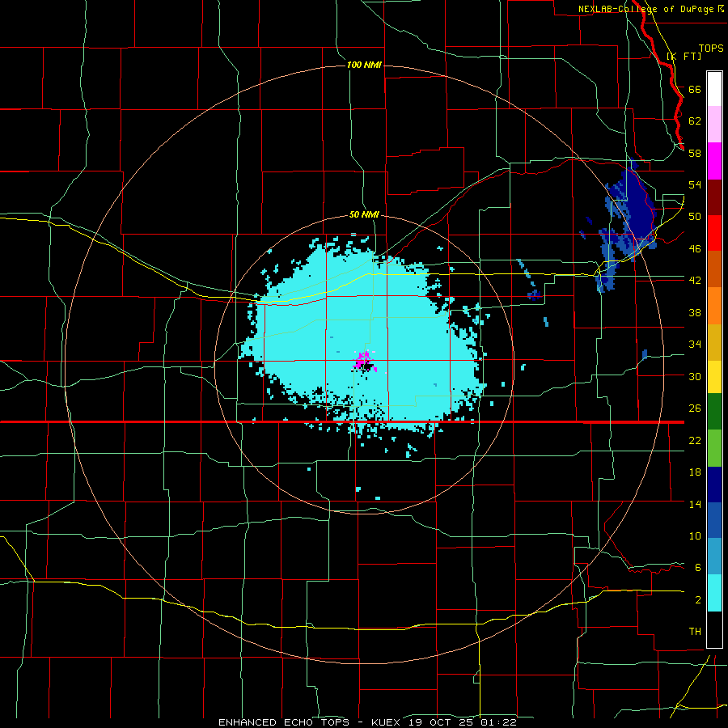Click the "19 OCT 25 01:22" timestamp
The width and height of the screenshot is (728, 728).
pos(463,722)
